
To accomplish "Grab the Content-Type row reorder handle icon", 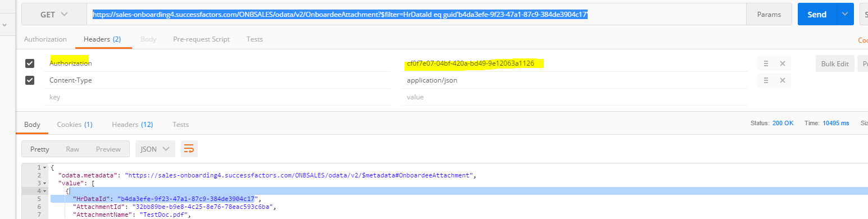I will (x=765, y=80).
